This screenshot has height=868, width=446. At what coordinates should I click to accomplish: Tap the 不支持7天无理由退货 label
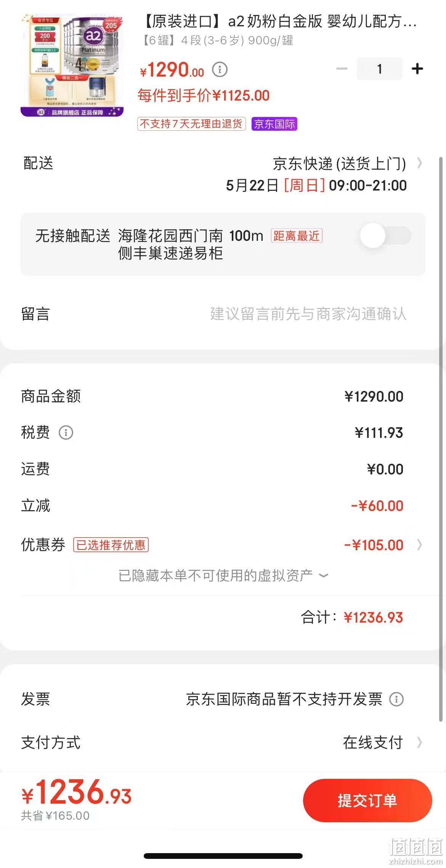191,124
